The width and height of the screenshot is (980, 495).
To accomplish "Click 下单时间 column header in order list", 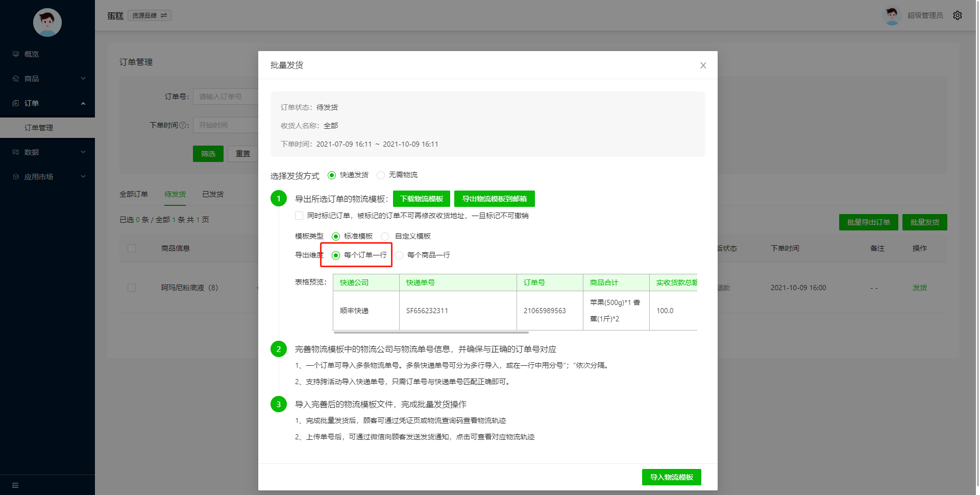I will [x=785, y=248].
